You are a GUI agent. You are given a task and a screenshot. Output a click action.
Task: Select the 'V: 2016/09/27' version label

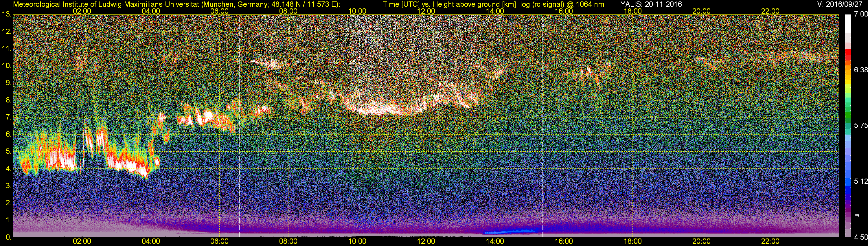pyautogui.click(x=839, y=4)
